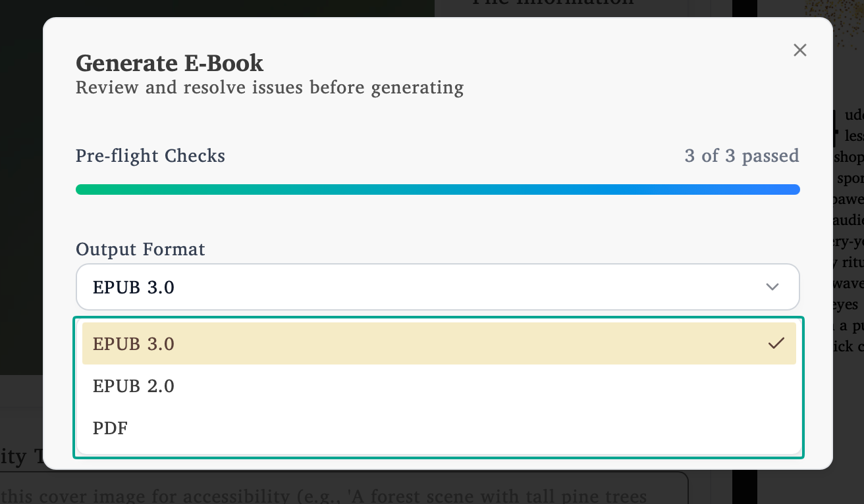
Task: Click the Pre-flight Checks progress bar
Action: pyautogui.click(x=438, y=189)
